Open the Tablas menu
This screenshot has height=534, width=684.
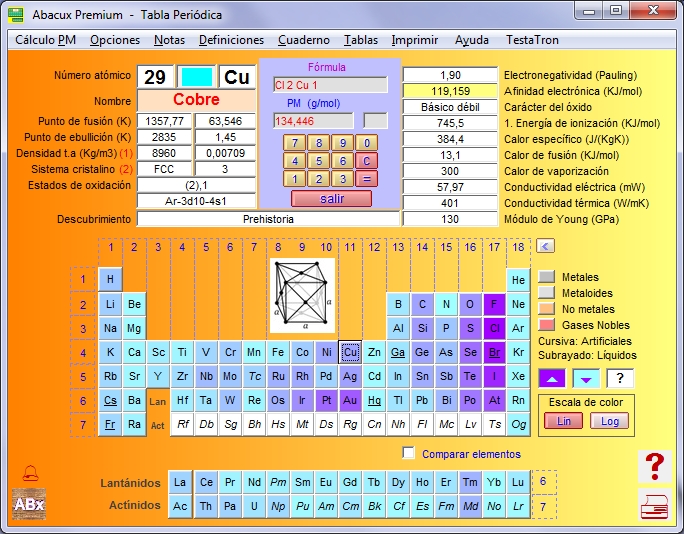pos(361,40)
